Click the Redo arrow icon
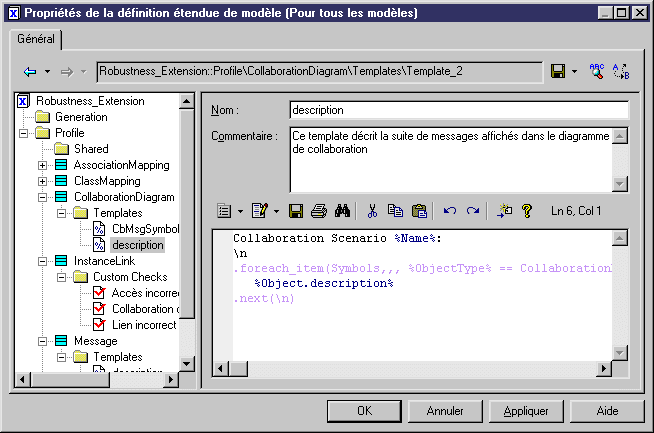This screenshot has height=433, width=654. tap(473, 211)
